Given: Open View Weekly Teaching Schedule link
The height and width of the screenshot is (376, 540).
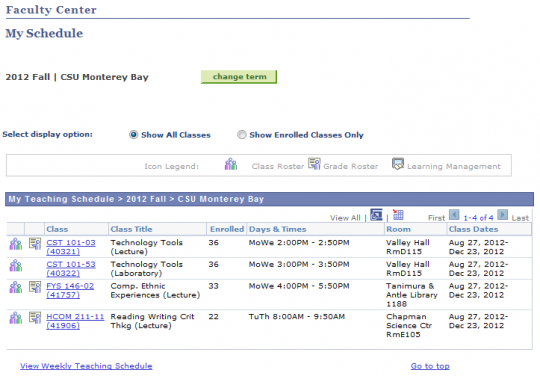Looking at the screenshot, I should click(x=86, y=366).
